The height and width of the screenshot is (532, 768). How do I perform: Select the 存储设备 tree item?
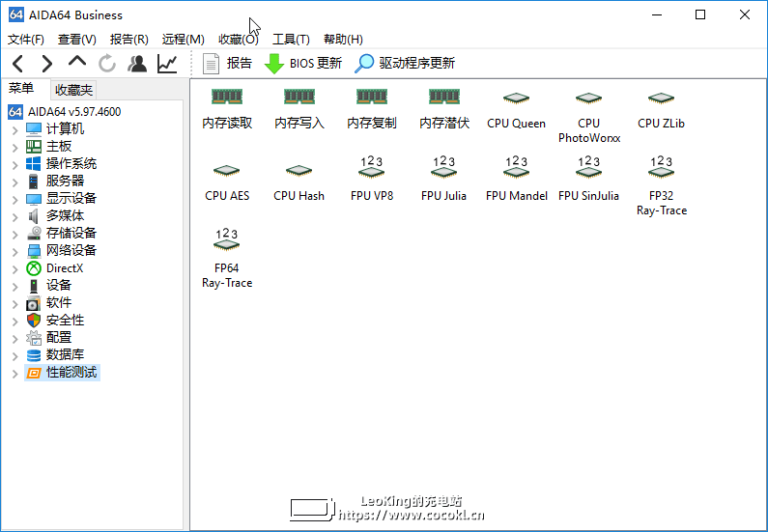62,234
